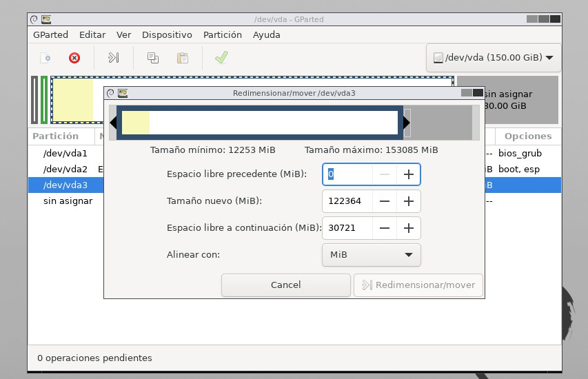The width and height of the screenshot is (588, 379).
Task: Click the copy partition toolbar icon
Action: [153, 58]
